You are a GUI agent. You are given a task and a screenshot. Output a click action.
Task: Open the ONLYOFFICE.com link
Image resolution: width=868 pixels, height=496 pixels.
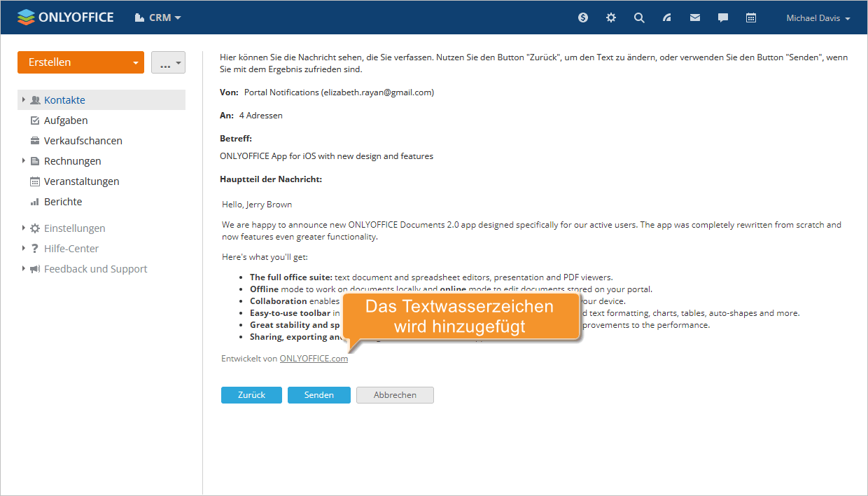coord(314,359)
